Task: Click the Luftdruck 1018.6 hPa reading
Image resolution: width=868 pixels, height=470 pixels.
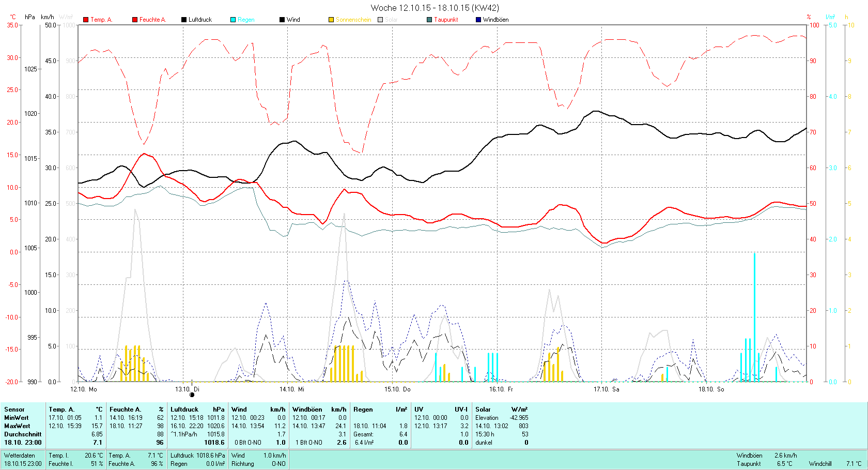Action: coord(198,456)
